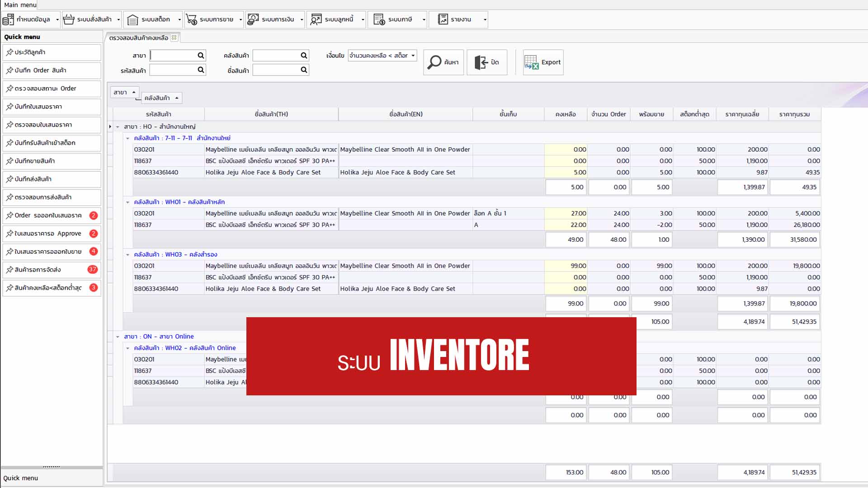Click search icon in รหัสสินค้า field
868x488 pixels.
coord(201,70)
